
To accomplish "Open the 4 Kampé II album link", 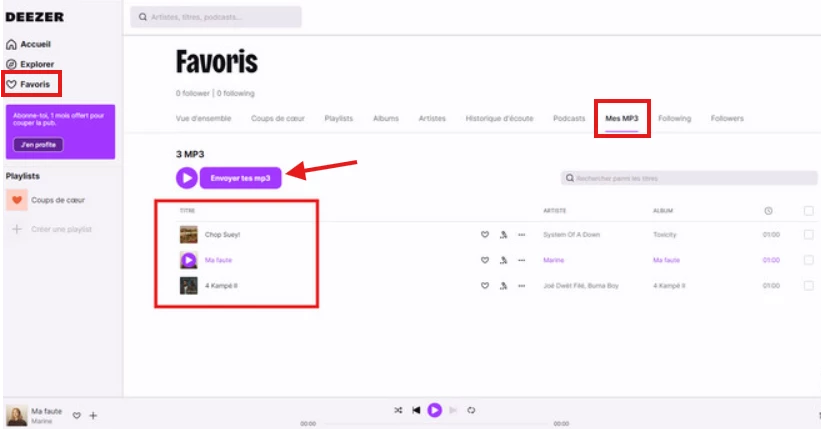I will point(669,285).
